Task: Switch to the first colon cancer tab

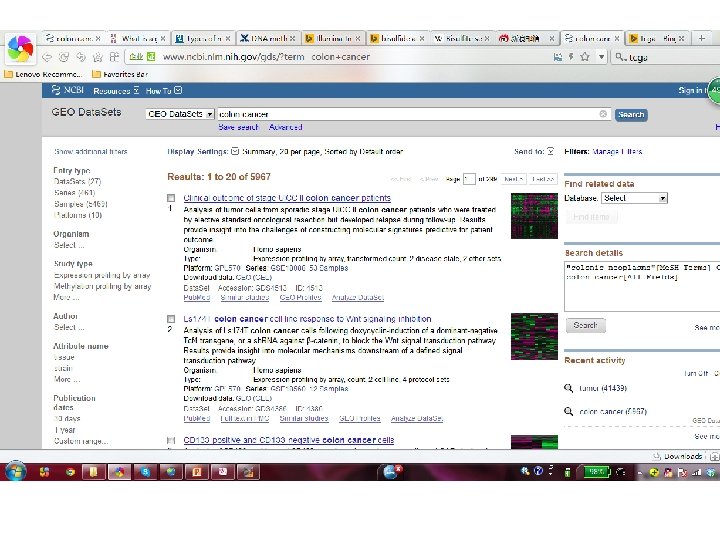Action: point(73,39)
